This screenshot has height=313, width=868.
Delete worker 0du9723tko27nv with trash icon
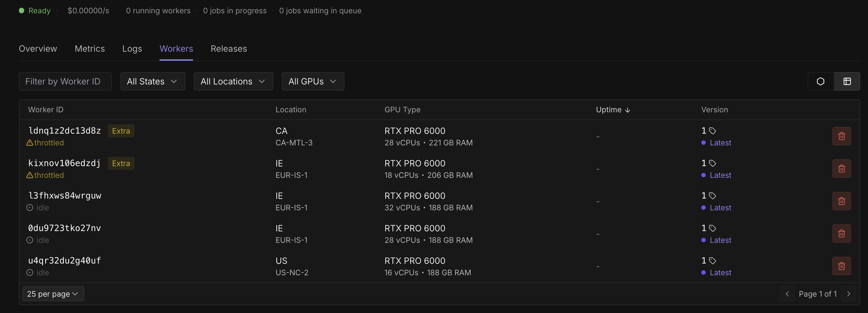(x=841, y=234)
